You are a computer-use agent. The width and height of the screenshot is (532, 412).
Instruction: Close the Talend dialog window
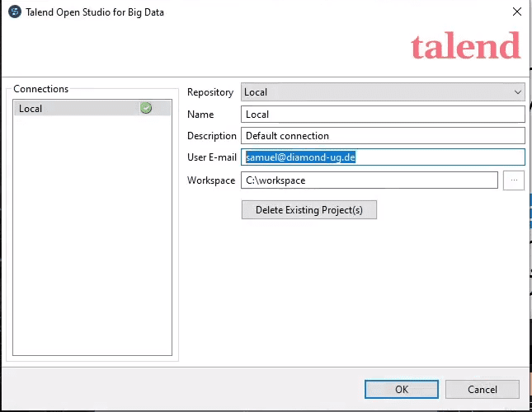516,12
